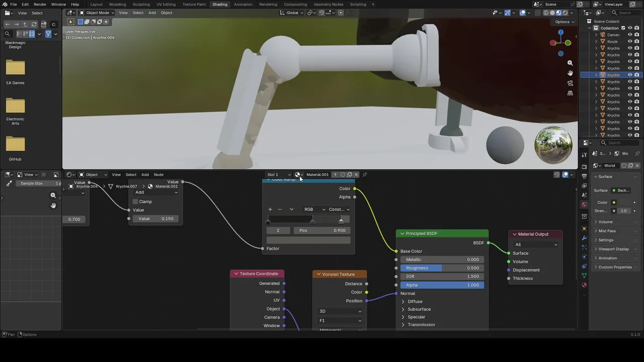This screenshot has width=644, height=362.
Task: Click the select box tool icon
Action: tap(70, 22)
